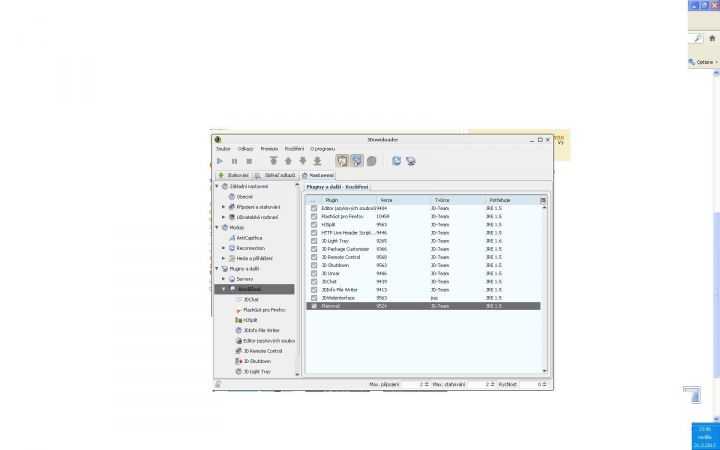This screenshot has height=450, width=720.
Task: Move selection down with the down-arrow icon
Action: click(303, 161)
